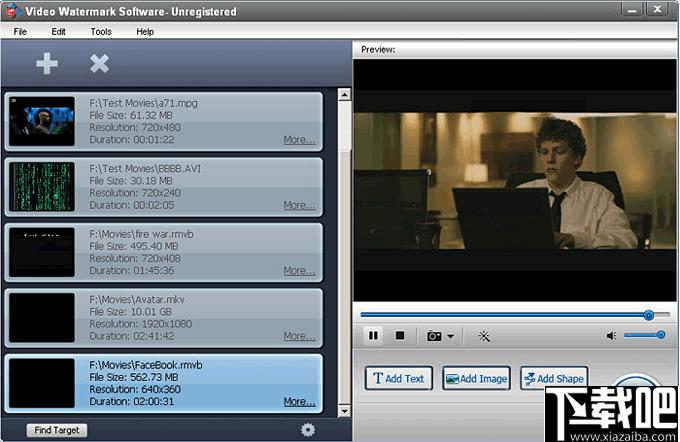Click the text File Size: 10.01 GB
Image resolution: width=680 pixels, height=442 pixels.
coord(131,312)
